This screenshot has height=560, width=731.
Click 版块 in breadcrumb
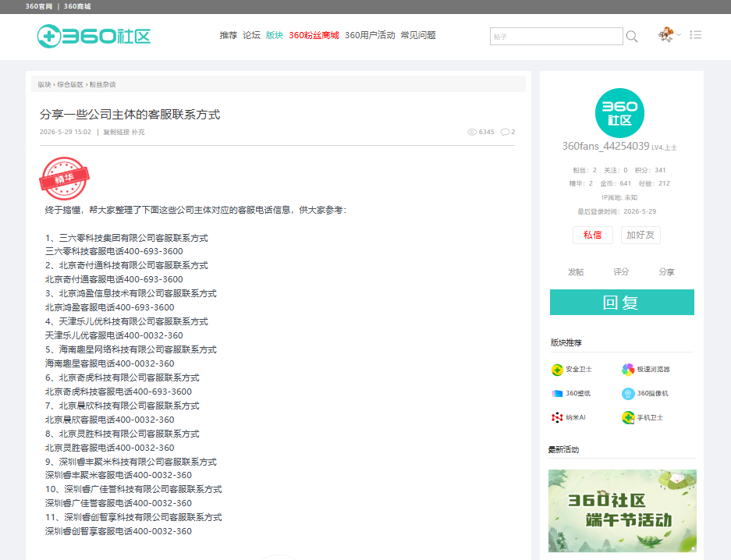click(44, 84)
